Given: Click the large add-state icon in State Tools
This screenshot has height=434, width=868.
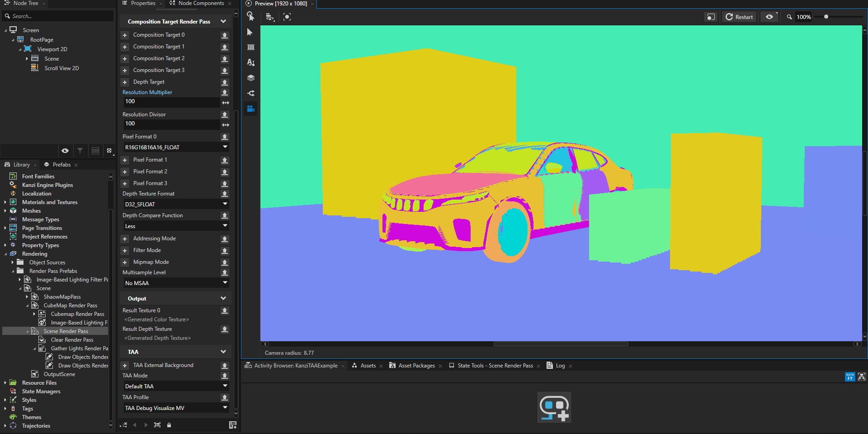Looking at the screenshot, I should pyautogui.click(x=554, y=407).
